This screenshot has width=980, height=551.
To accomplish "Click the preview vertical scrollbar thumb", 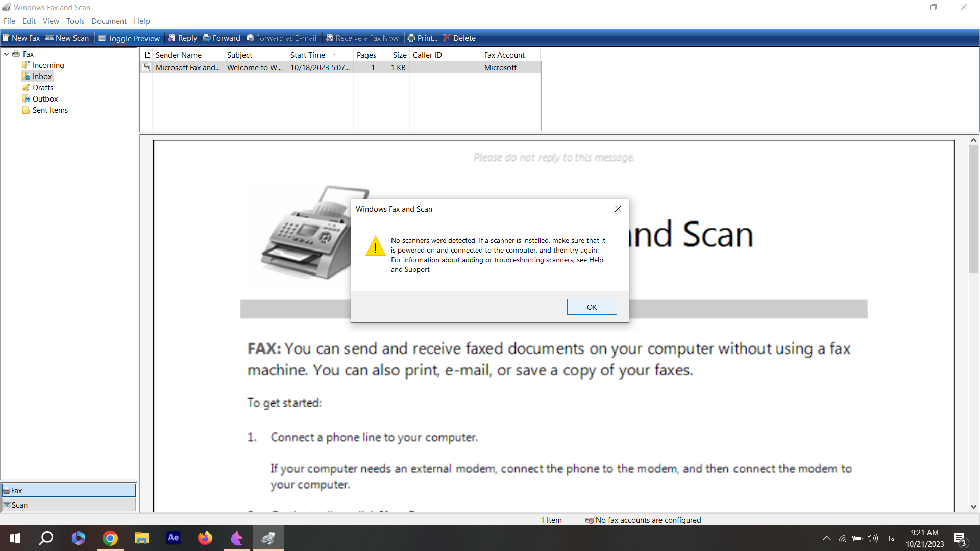I will click(x=973, y=210).
